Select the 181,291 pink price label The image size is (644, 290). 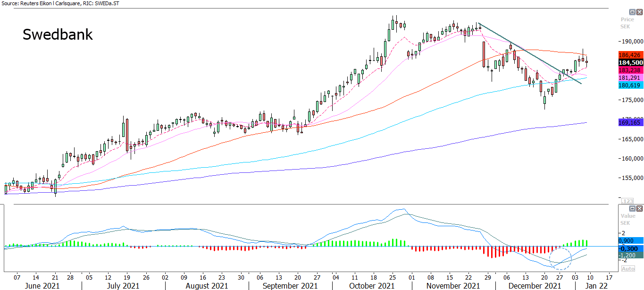click(630, 77)
